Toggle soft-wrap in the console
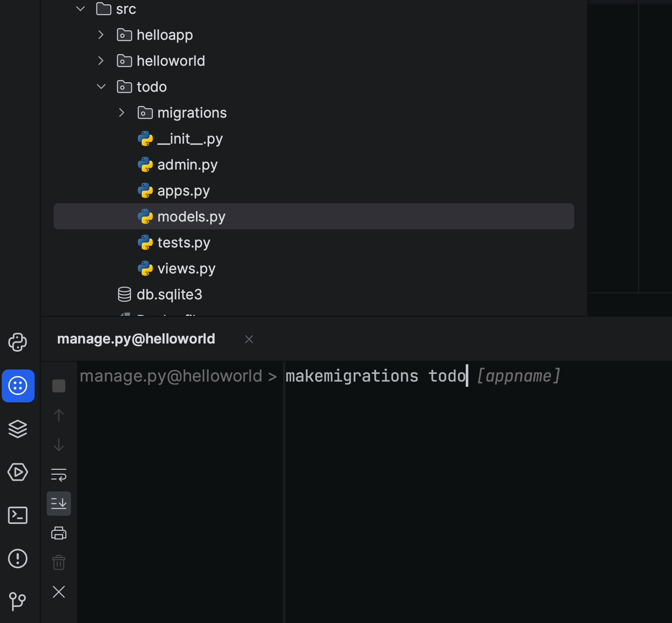 point(59,474)
